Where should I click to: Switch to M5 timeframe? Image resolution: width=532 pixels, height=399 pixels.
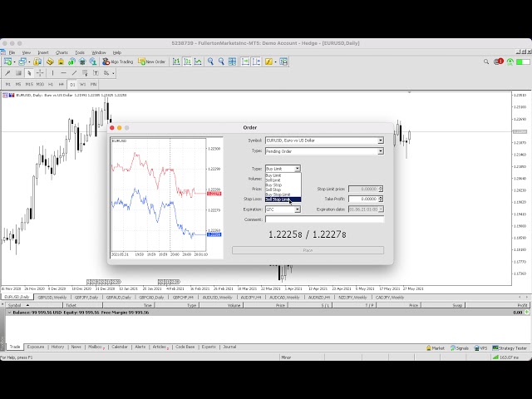[x=18, y=84]
